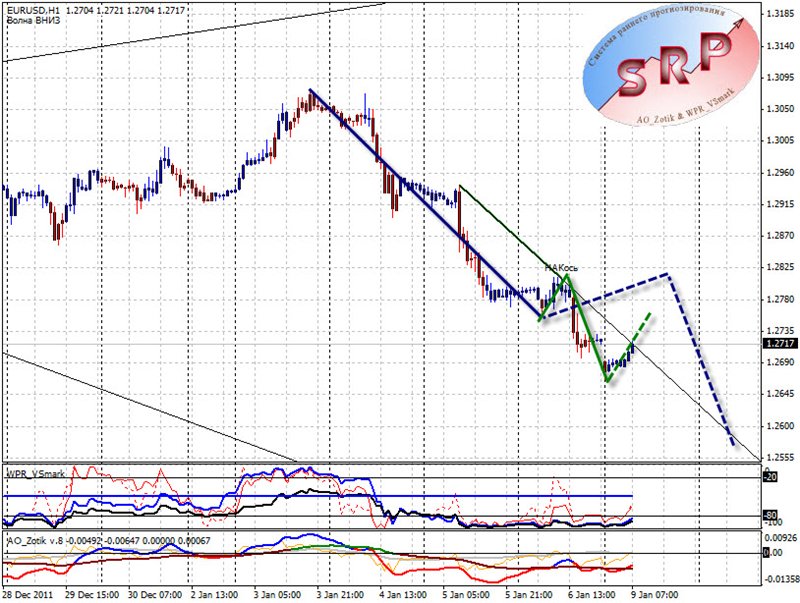This screenshot has height=603, width=800.
Task: Click price level 1.2960
Action: [x=780, y=172]
